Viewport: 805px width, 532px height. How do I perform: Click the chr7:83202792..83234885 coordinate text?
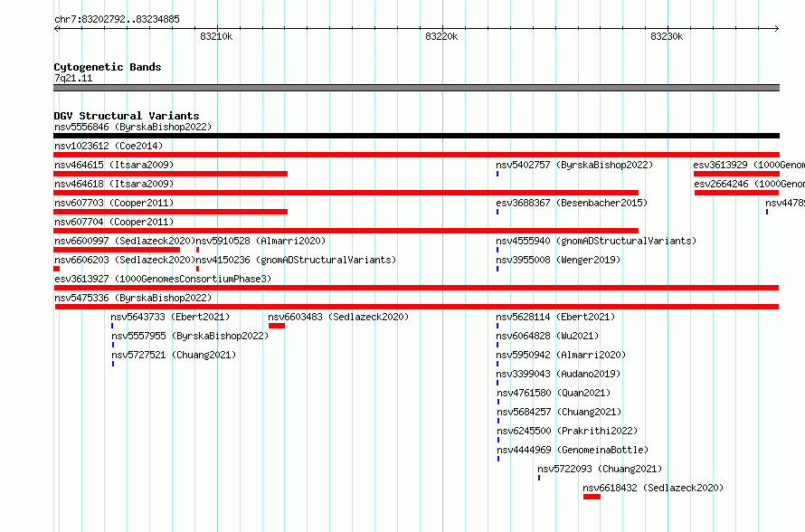117,19
